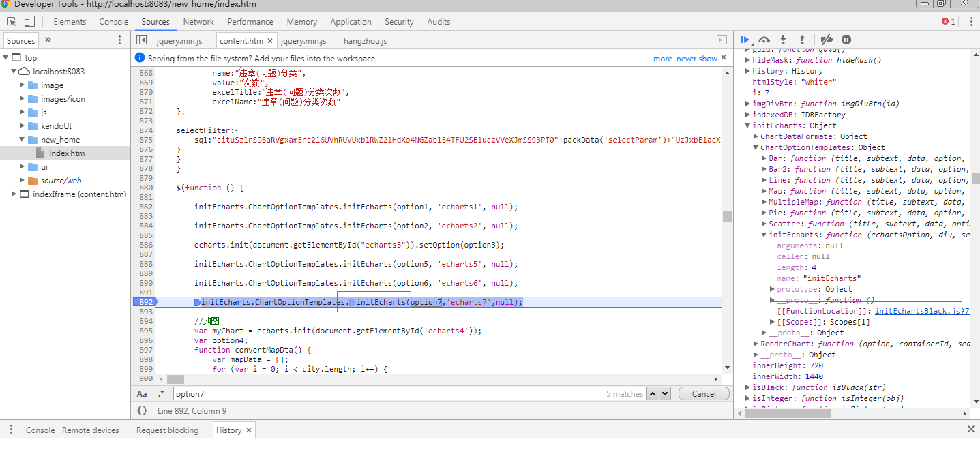
Task: Click the red error count indicator
Action: [x=948, y=22]
